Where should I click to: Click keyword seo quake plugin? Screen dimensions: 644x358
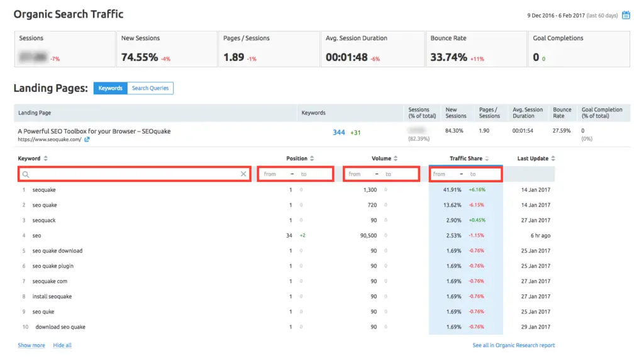coord(53,266)
